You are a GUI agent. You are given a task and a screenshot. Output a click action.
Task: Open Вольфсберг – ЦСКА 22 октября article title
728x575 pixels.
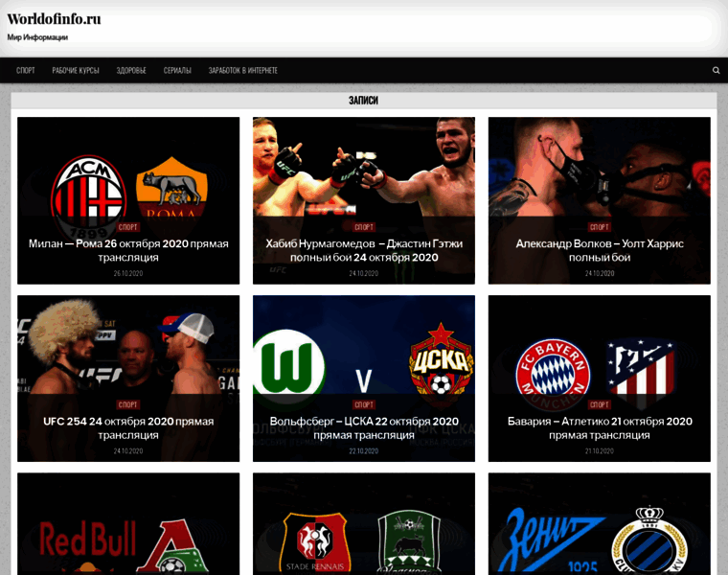pyautogui.click(x=364, y=427)
